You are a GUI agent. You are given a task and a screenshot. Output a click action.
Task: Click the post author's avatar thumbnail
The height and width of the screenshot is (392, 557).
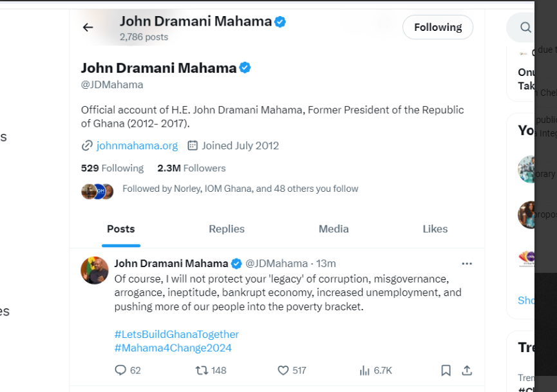[x=95, y=270]
